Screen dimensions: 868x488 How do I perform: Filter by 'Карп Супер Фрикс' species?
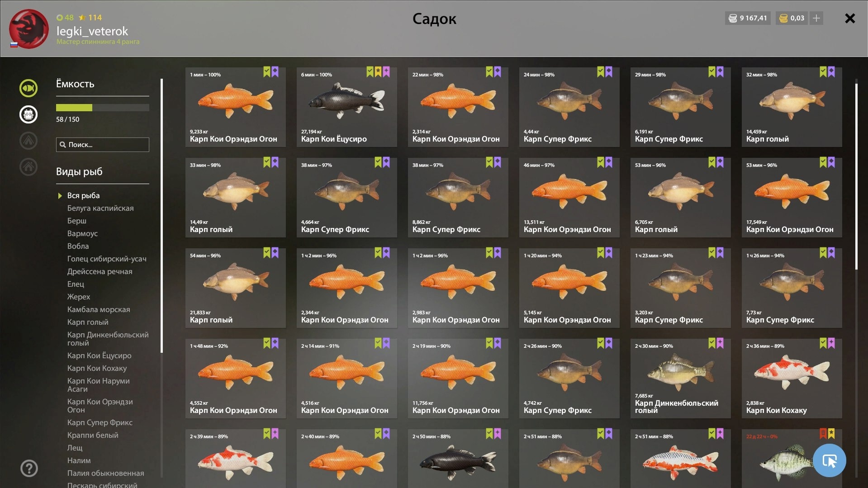point(100,422)
